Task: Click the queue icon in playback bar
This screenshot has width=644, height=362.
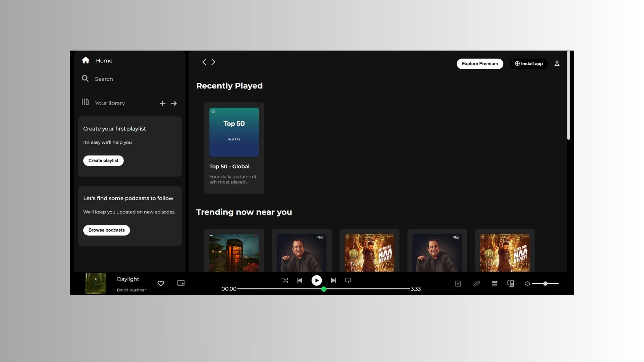Action: click(494, 283)
